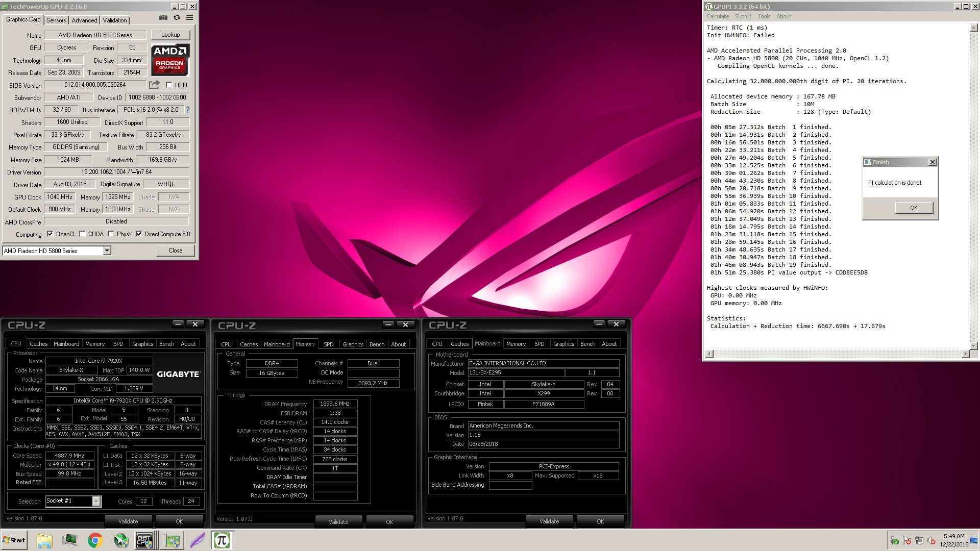Switch to GPUPI pi icon in the taskbar
The width and height of the screenshot is (980, 551).
[x=222, y=540]
